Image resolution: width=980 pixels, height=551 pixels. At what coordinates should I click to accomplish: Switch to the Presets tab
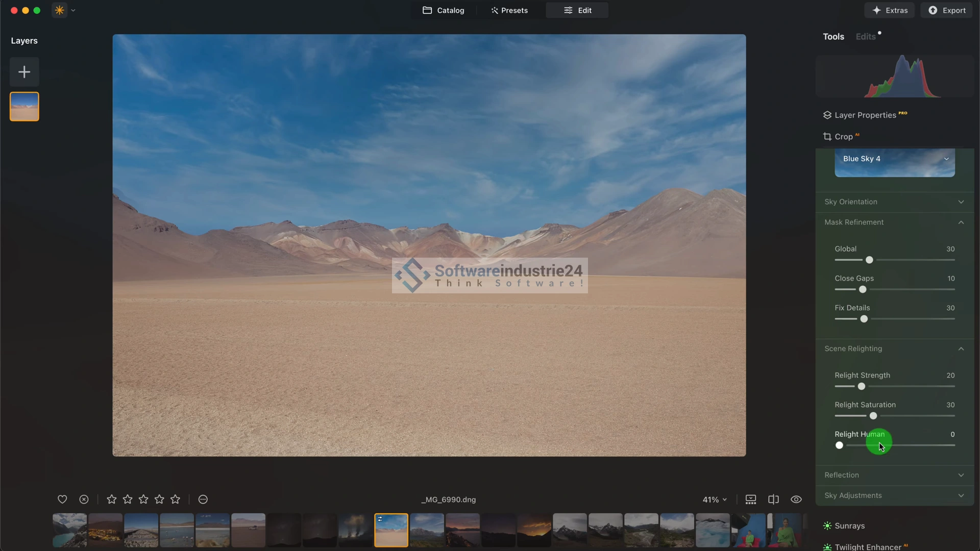509,10
